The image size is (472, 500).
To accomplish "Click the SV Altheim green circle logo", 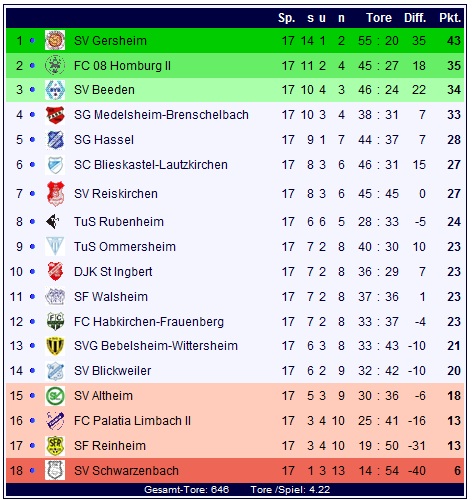I will point(55,396).
